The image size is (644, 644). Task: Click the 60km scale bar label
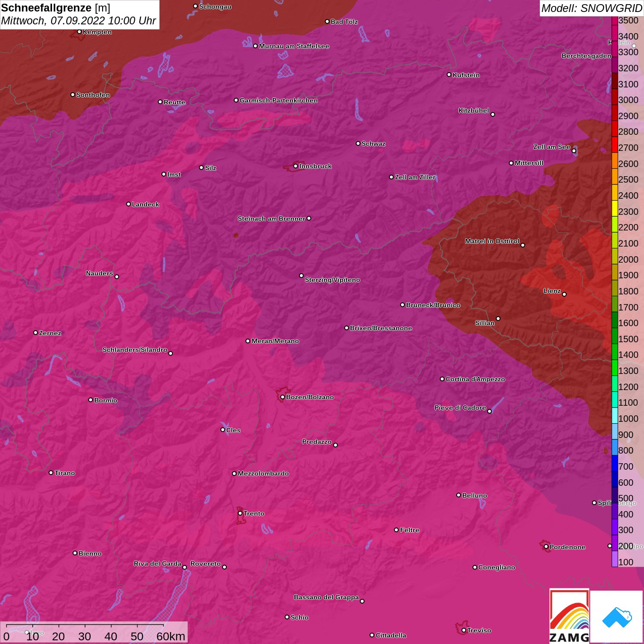[171, 636]
